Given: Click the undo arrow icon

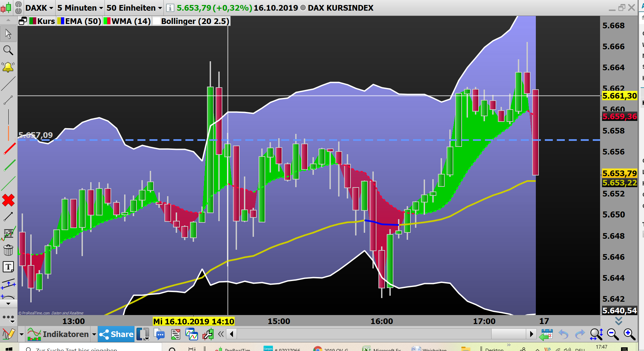Looking at the screenshot, I should coord(563,334).
